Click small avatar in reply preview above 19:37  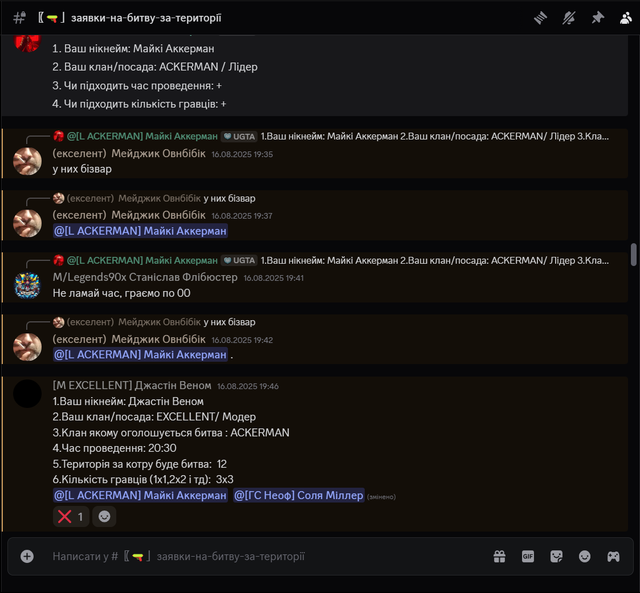[58, 198]
